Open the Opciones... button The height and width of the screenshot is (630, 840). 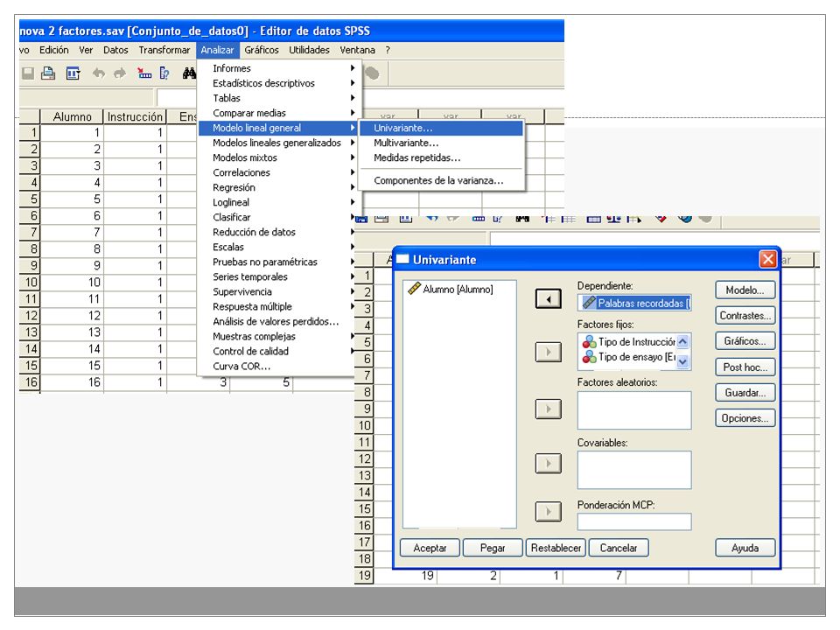click(x=745, y=418)
